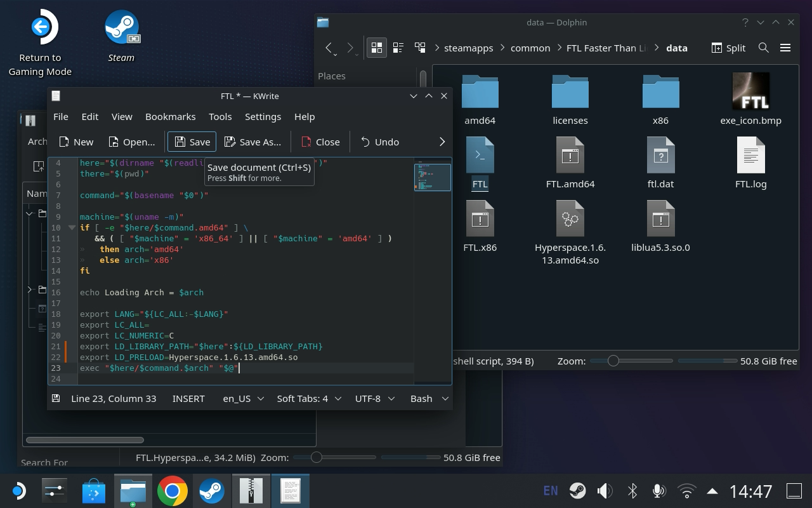
Task: Click the data breadcrumb in Dolphin
Action: (677, 48)
